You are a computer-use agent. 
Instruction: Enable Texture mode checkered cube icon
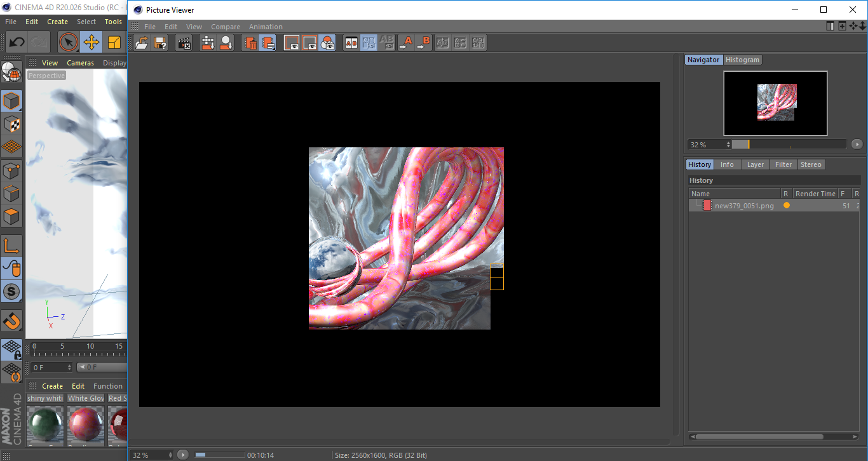tap(11, 124)
